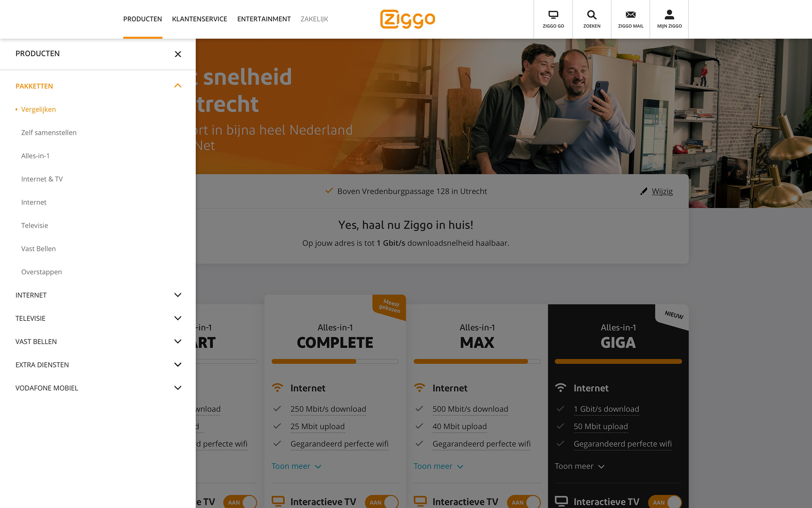
Task: Open Mijn Ziggo account icon
Action: pyautogui.click(x=669, y=15)
